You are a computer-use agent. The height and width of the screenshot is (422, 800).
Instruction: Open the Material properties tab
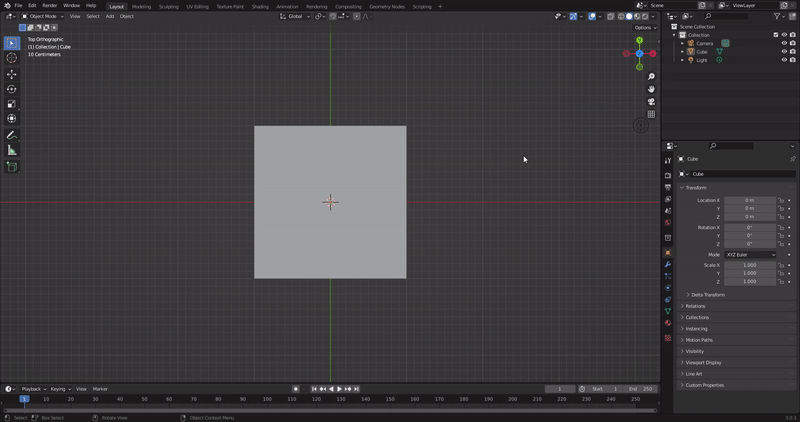[x=668, y=322]
